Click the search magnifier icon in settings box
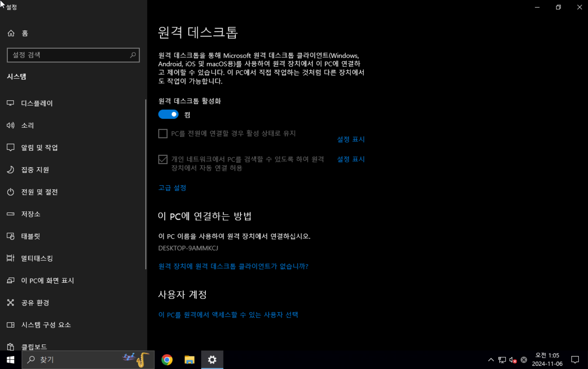Image resolution: width=588 pixels, height=369 pixels. (x=133, y=55)
